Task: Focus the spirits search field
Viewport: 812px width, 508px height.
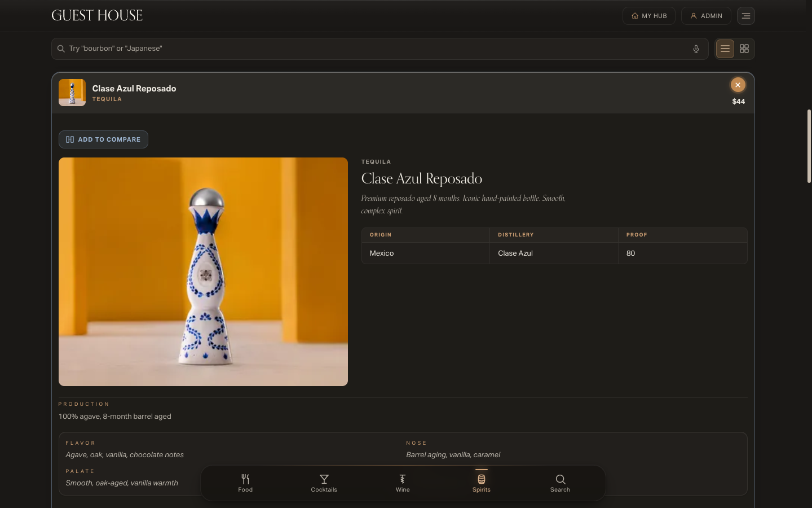Action: pos(379,49)
